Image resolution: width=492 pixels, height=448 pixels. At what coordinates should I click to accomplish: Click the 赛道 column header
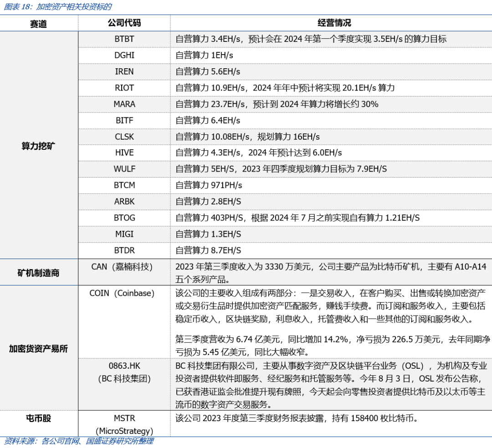pyautogui.click(x=38, y=24)
